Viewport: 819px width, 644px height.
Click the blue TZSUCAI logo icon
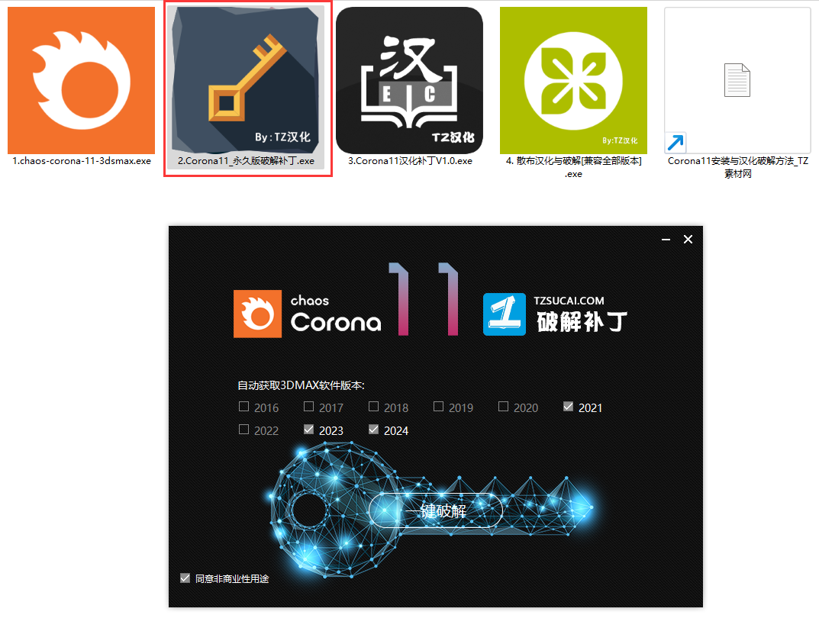504,314
